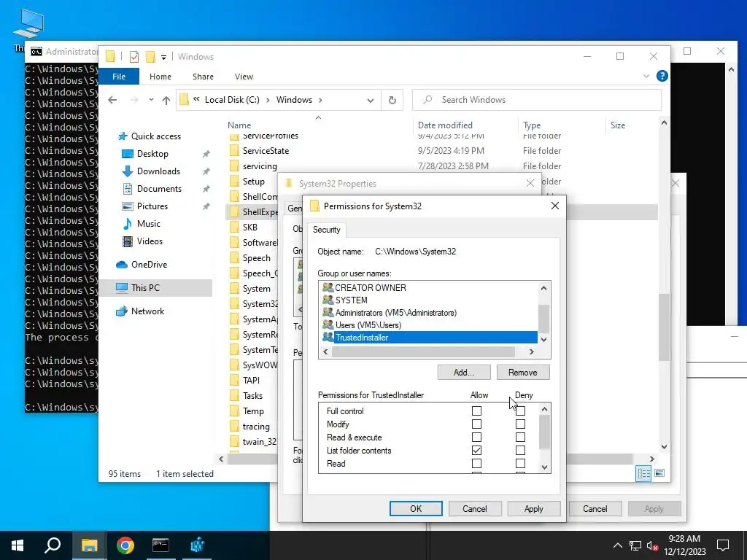The image size is (747, 560).
Task: Select the ServiceState folder
Action: point(266,151)
